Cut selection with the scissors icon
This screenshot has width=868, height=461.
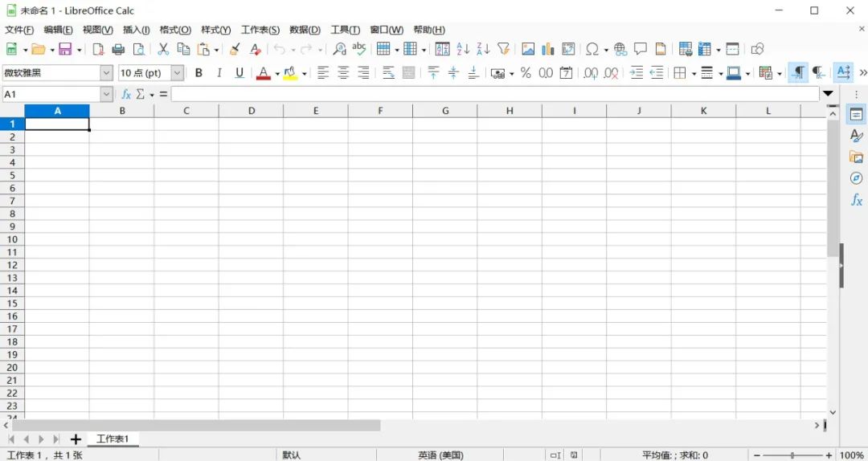(163, 49)
